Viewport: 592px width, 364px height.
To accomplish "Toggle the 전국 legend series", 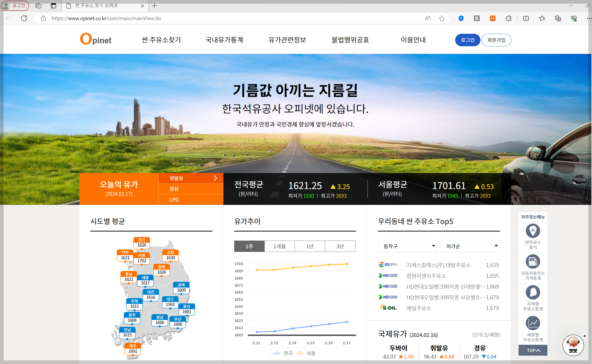I will (283, 353).
